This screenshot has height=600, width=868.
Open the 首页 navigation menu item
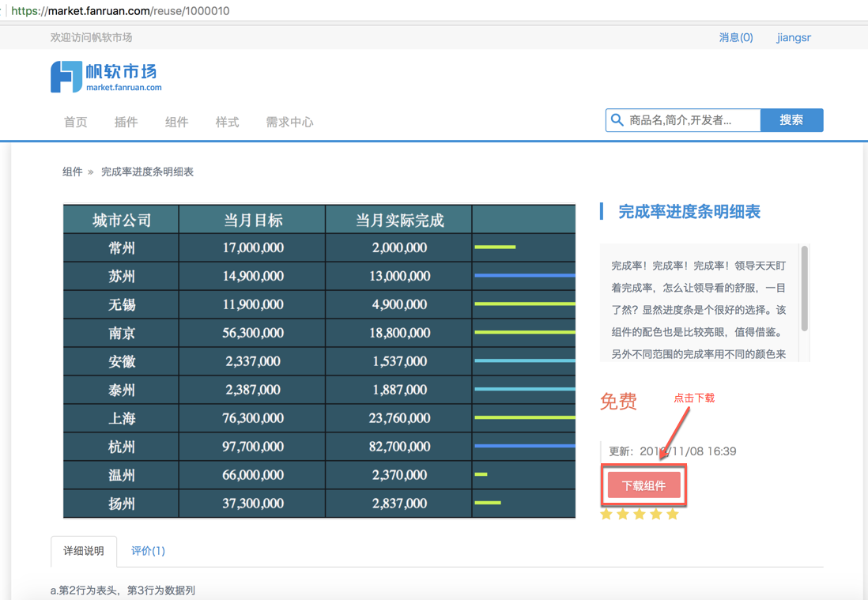pos(76,122)
